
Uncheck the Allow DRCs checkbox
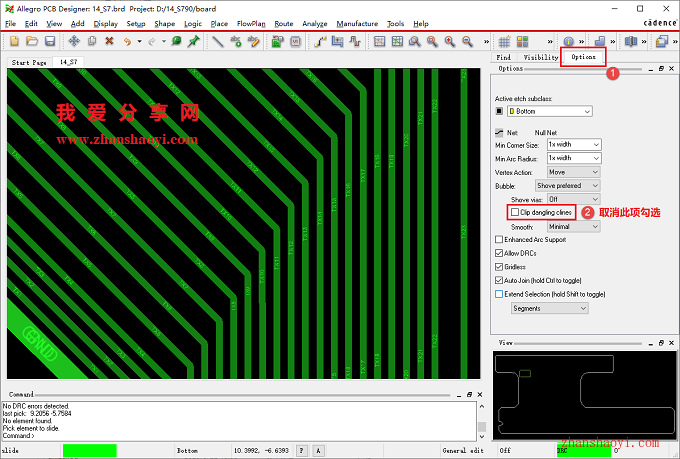click(x=499, y=253)
